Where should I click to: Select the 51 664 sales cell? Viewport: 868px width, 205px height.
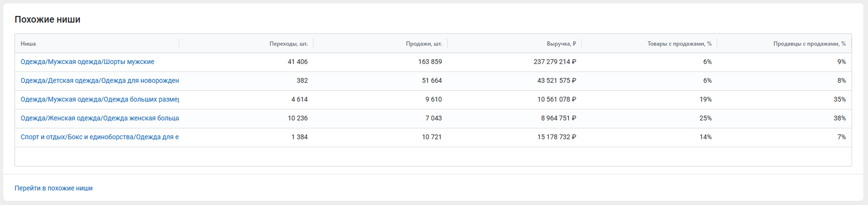tap(432, 81)
